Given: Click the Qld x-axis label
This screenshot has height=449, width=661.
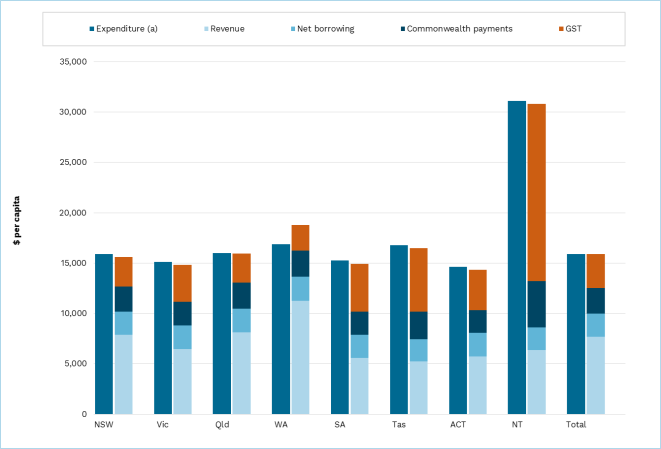Looking at the screenshot, I should (222, 425).
